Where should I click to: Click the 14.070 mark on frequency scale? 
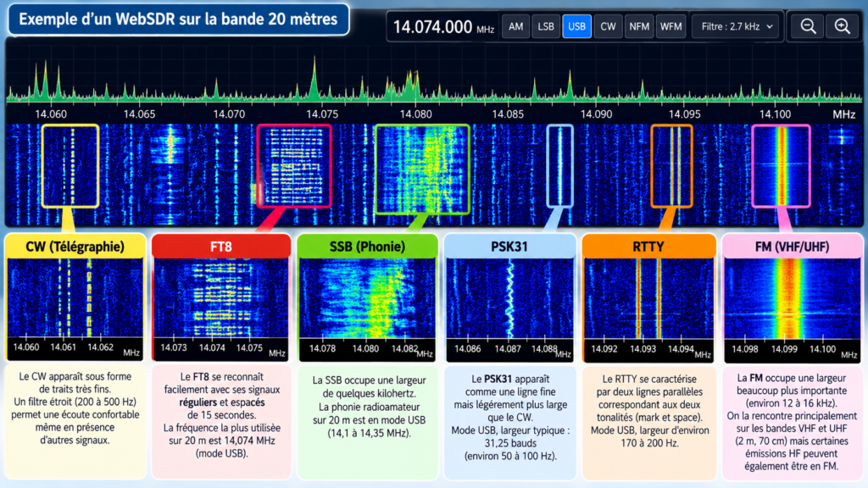(x=229, y=114)
